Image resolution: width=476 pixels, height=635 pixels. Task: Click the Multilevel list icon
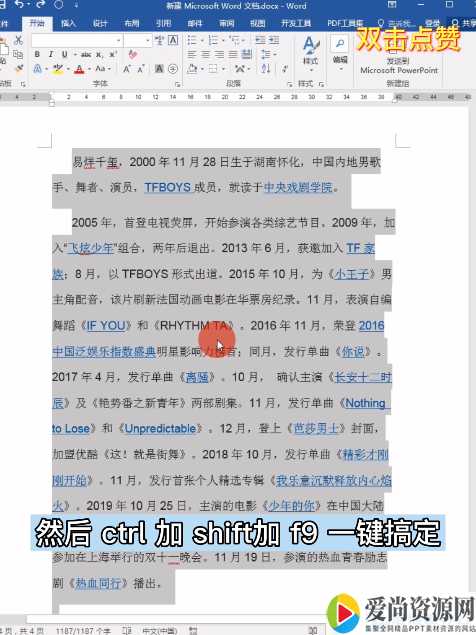[234, 40]
